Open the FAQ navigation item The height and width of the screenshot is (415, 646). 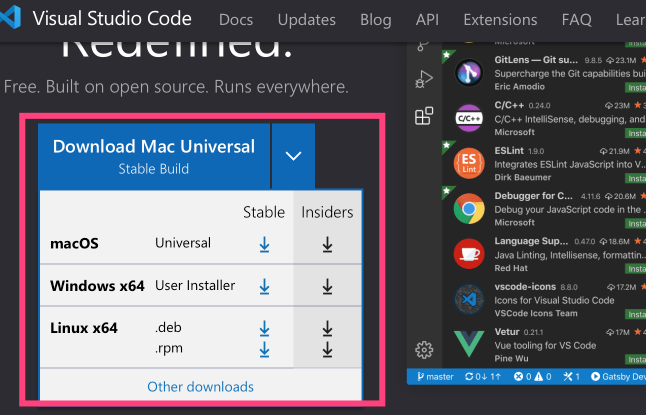click(576, 20)
